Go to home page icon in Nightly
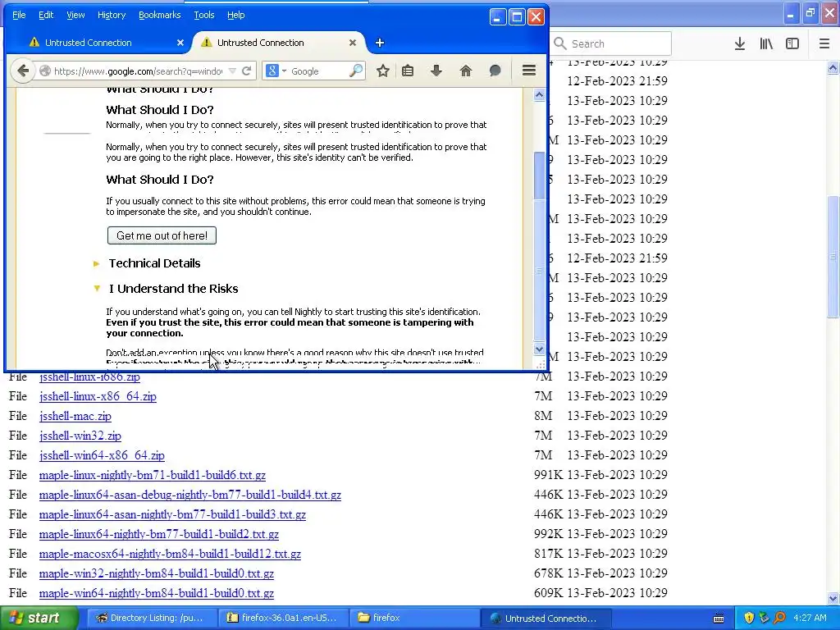Viewport: 840px width, 630px height. tap(466, 71)
